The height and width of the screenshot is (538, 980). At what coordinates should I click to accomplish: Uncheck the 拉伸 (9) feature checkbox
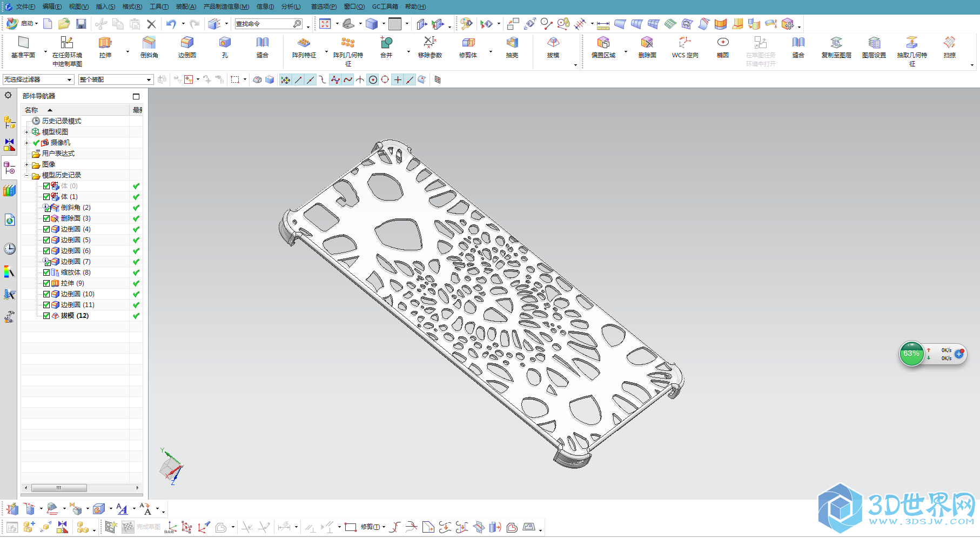(46, 283)
